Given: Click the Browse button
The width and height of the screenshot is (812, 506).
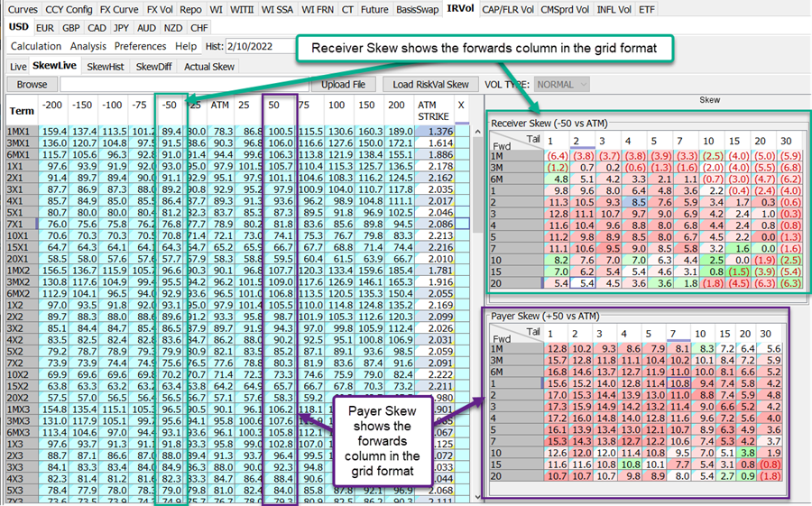Looking at the screenshot, I should pos(32,85).
